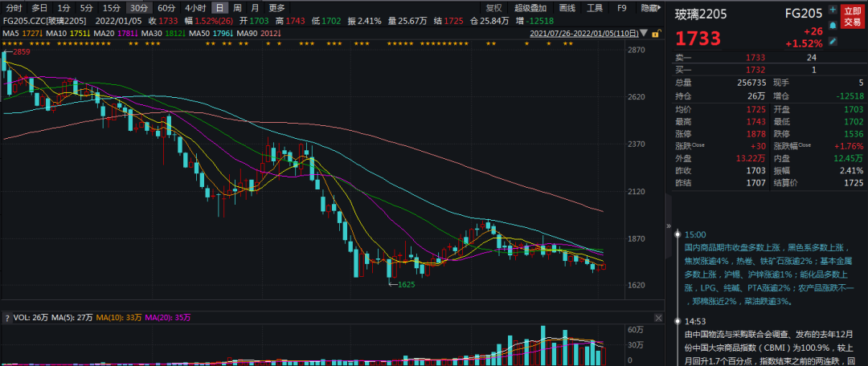The height and width of the screenshot is (366, 868).
Task: Switch to 分时 intraday view
Action: 13,7
